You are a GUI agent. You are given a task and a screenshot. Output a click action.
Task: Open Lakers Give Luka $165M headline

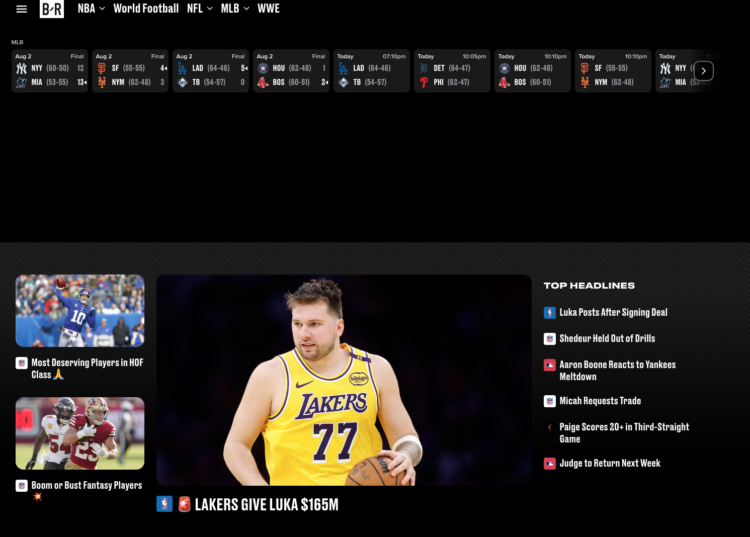pos(266,504)
